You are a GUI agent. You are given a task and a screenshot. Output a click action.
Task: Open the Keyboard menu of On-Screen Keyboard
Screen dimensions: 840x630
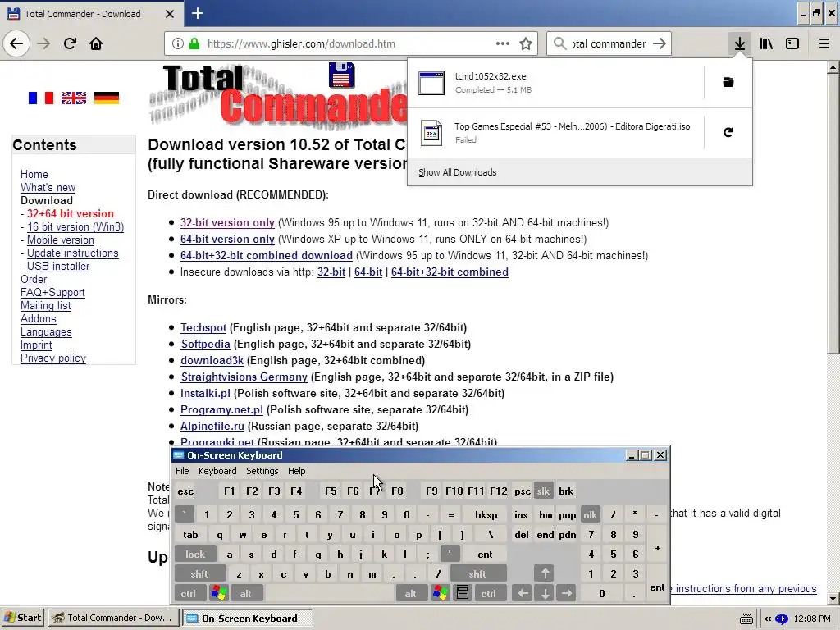[217, 471]
